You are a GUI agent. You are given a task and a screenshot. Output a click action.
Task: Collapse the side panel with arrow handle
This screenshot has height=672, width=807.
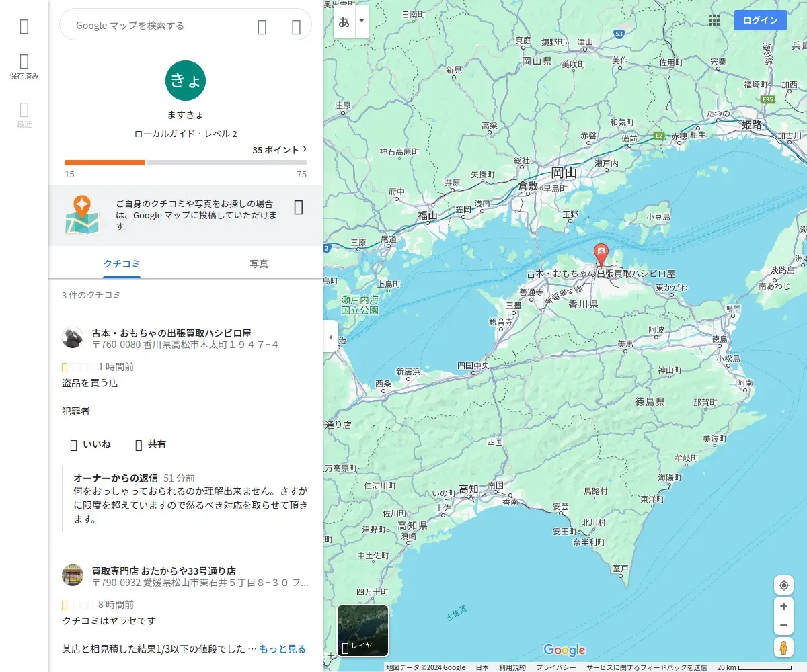tap(331, 336)
